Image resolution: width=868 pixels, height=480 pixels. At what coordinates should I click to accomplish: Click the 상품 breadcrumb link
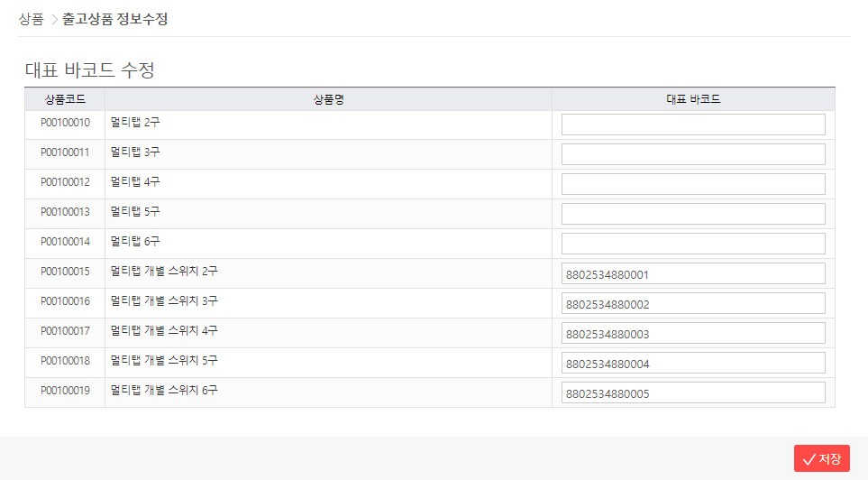(31, 19)
